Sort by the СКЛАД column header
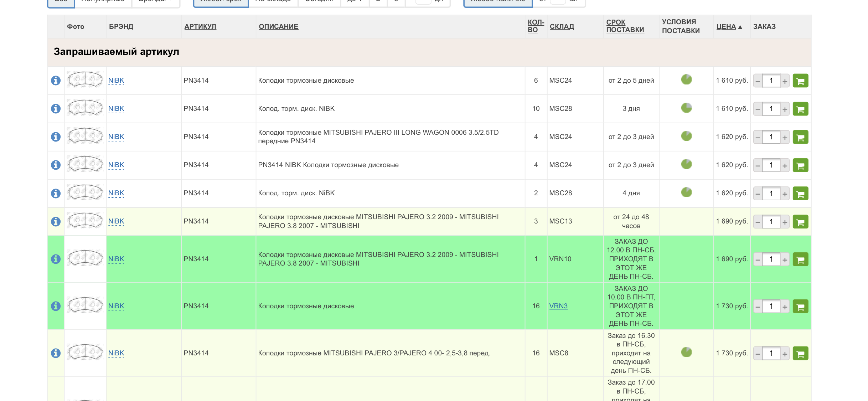The width and height of the screenshot is (868, 401). coord(562,27)
